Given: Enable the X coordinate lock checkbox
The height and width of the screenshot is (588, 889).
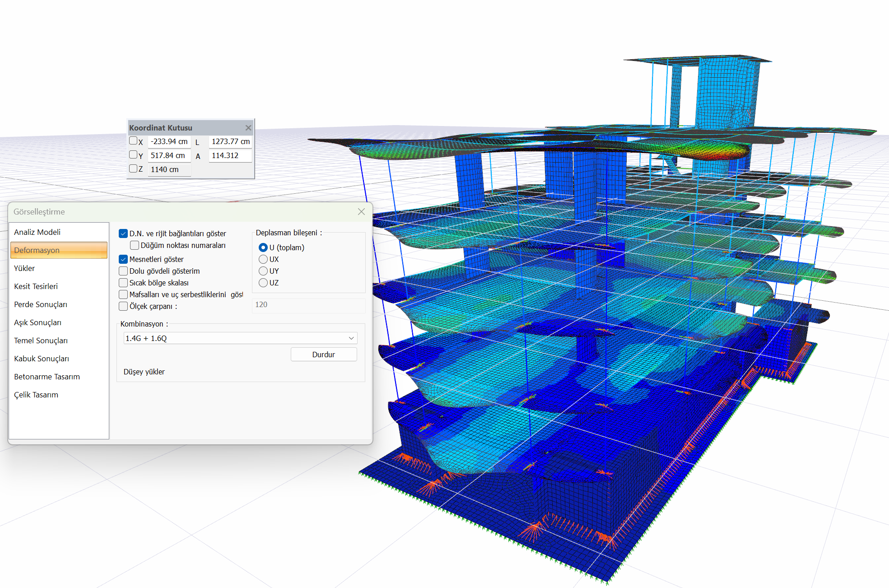Looking at the screenshot, I should pyautogui.click(x=133, y=141).
